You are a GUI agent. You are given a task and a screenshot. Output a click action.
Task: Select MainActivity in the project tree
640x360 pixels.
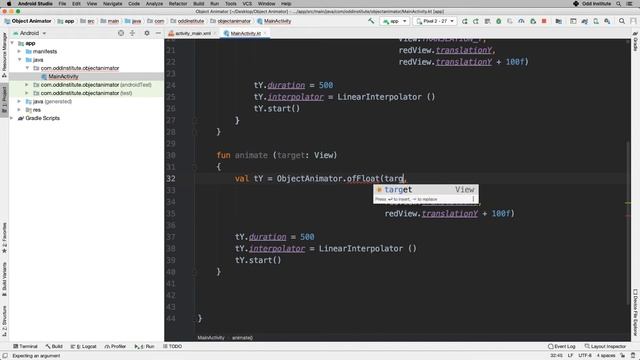click(x=63, y=76)
